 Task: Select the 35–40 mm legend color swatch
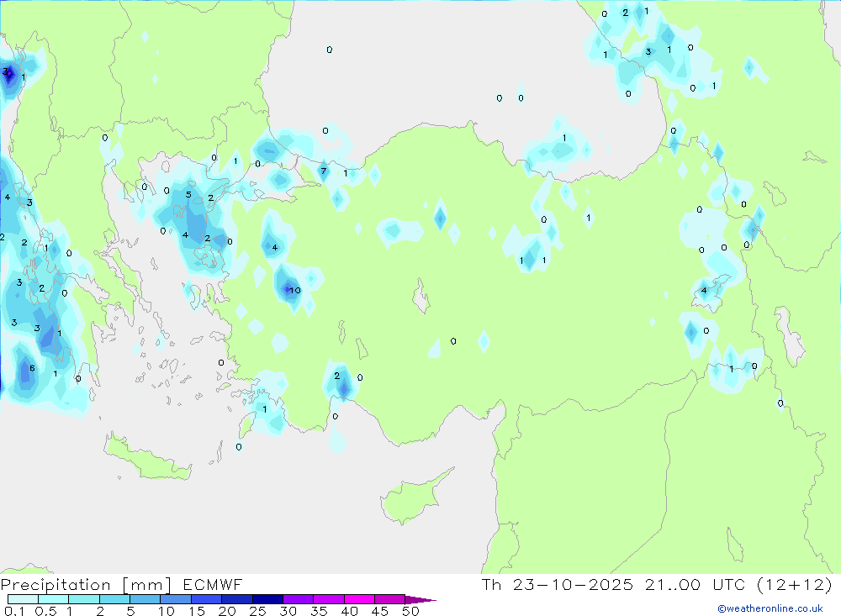coord(329,599)
